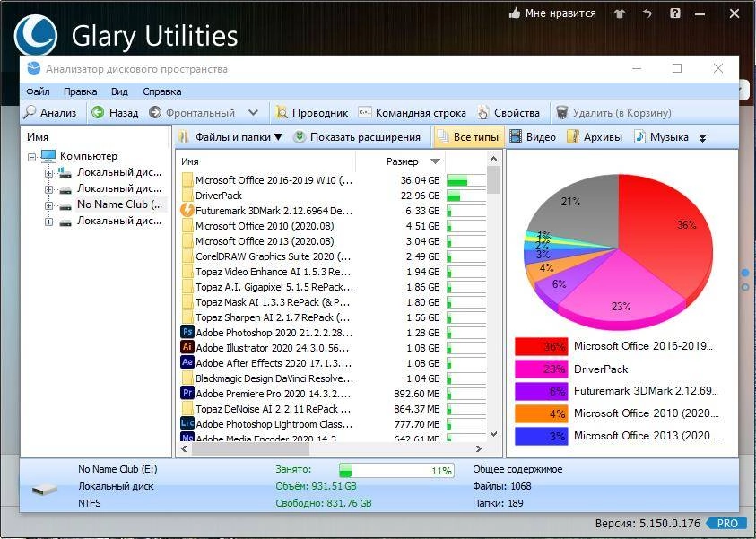Click magenta 23% DriverPack legend swatch

tap(541, 369)
